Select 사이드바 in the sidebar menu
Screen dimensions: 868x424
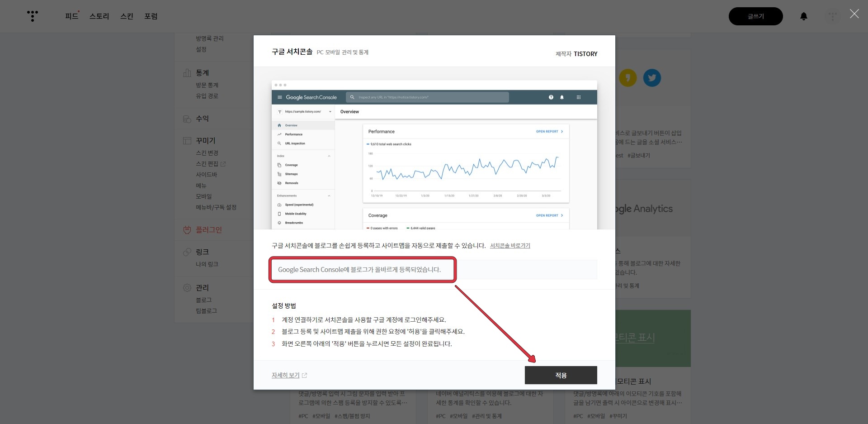[x=206, y=175]
